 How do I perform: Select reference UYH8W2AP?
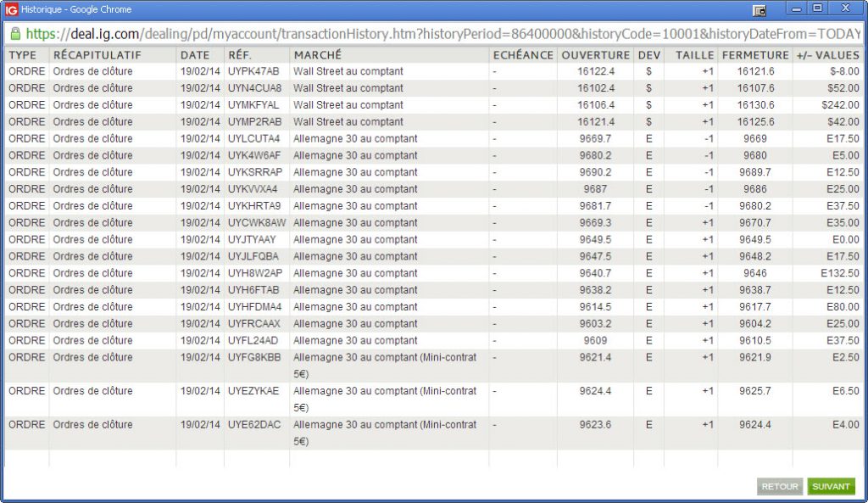pos(255,273)
